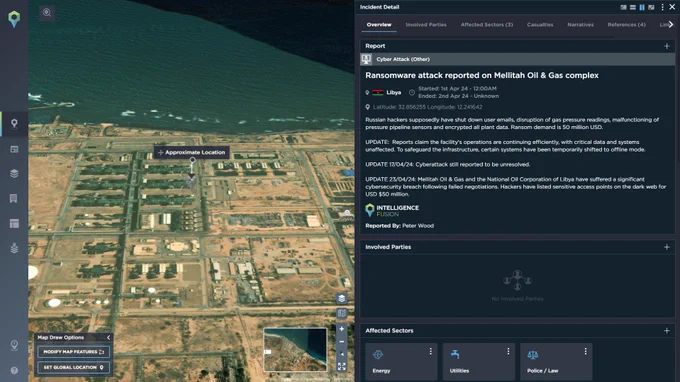The width and height of the screenshot is (680, 382).
Task: Click the Intelligence Fusion logo in sidebar
Action: point(14,19)
